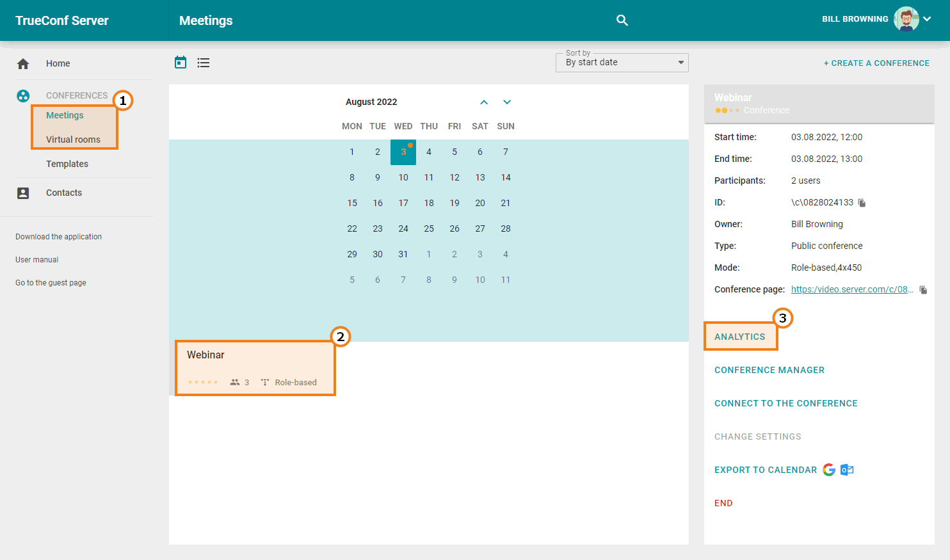This screenshot has width=950, height=560.
Task: Select August 10 on the calendar
Action: pyautogui.click(x=403, y=178)
